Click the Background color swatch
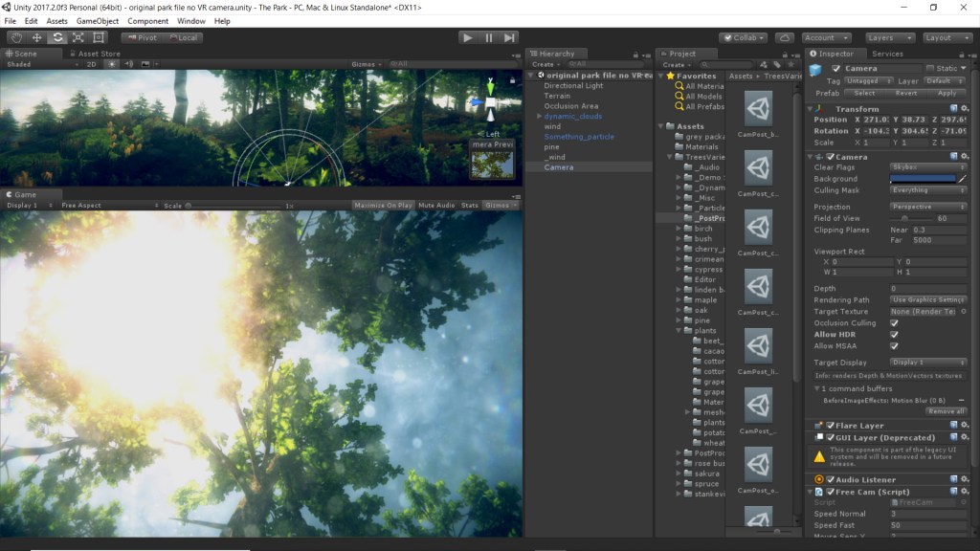This screenshot has height=551, width=980. click(x=923, y=179)
